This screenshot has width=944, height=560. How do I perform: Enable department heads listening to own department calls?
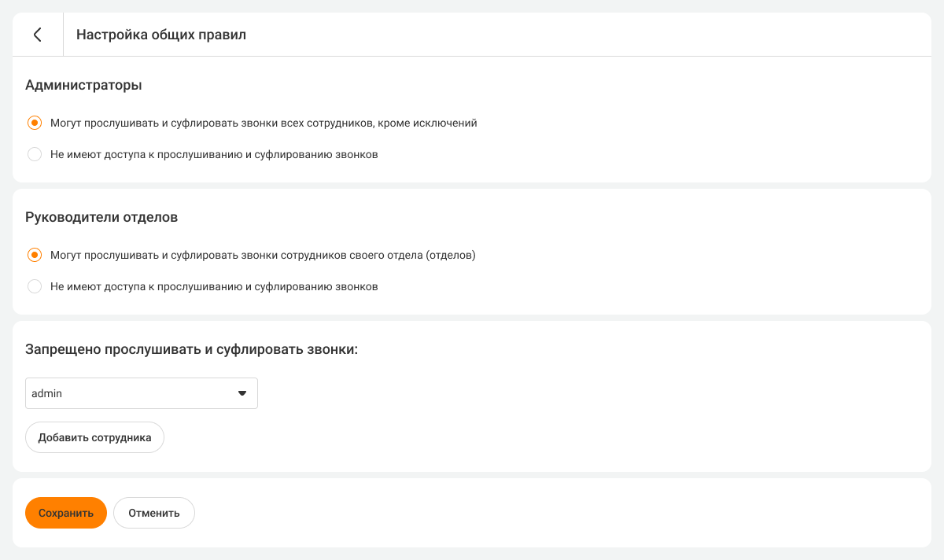point(35,255)
